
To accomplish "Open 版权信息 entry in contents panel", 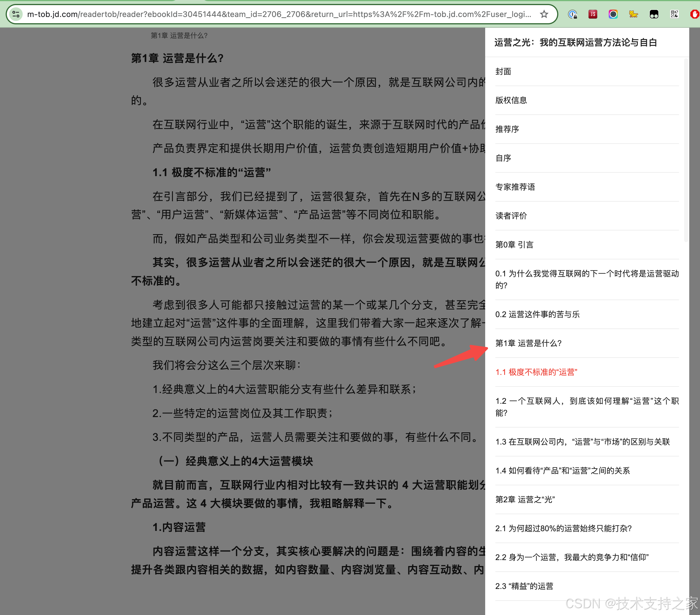I will click(511, 100).
